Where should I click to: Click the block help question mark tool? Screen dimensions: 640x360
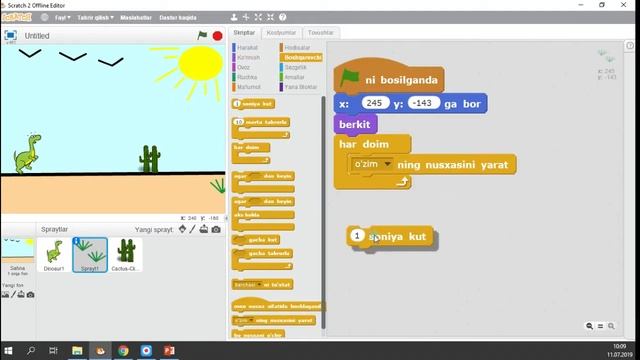pyautogui.click(x=282, y=17)
